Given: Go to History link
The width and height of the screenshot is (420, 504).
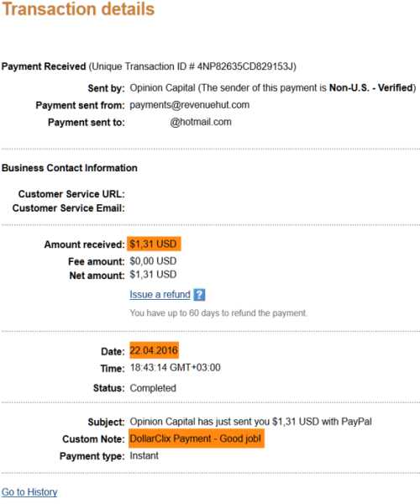Looking at the screenshot, I should (x=29, y=491).
